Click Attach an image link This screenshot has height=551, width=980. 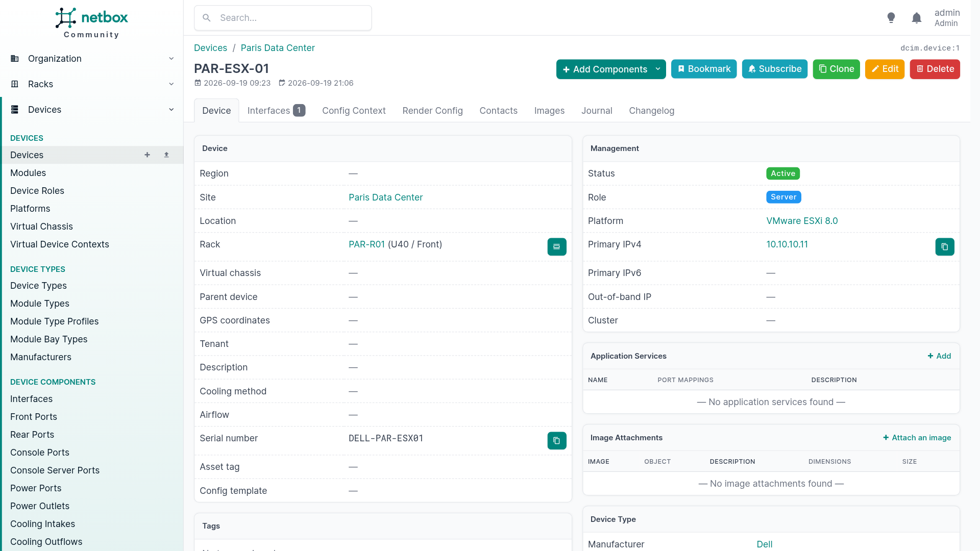click(917, 438)
